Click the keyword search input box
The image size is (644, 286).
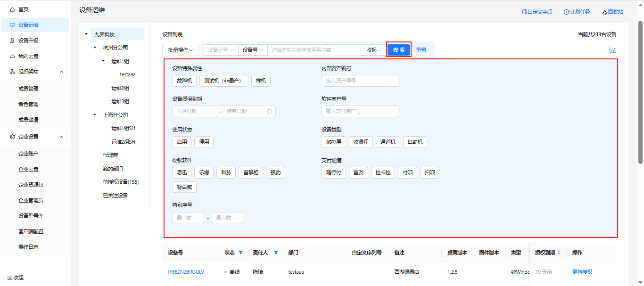click(x=314, y=50)
